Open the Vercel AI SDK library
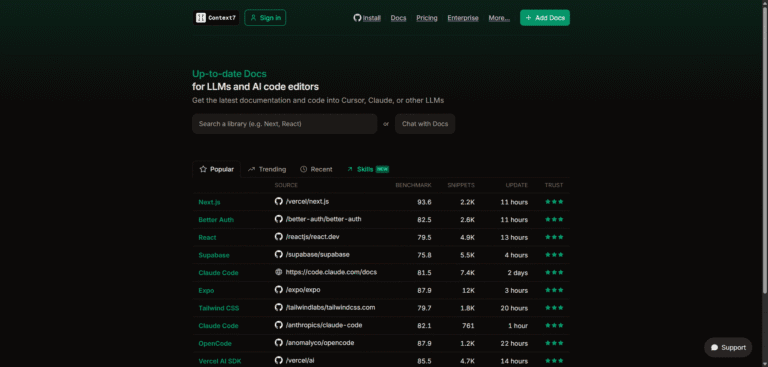 click(220, 361)
